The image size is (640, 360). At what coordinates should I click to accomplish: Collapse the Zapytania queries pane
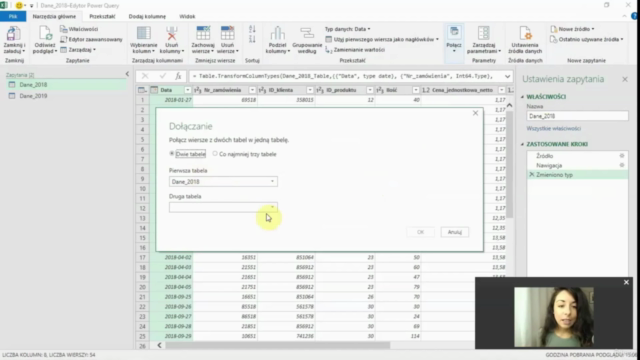(127, 74)
